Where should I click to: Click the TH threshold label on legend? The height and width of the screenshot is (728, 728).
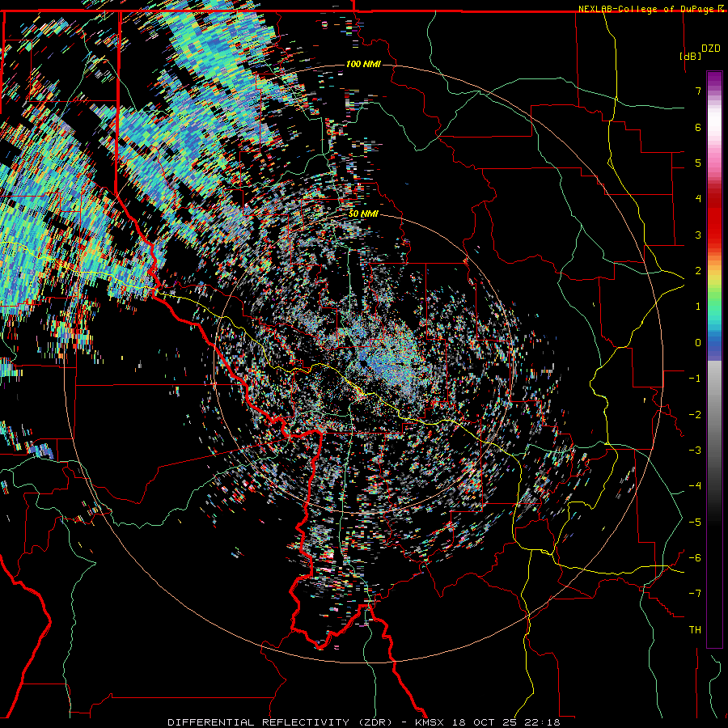point(695,630)
